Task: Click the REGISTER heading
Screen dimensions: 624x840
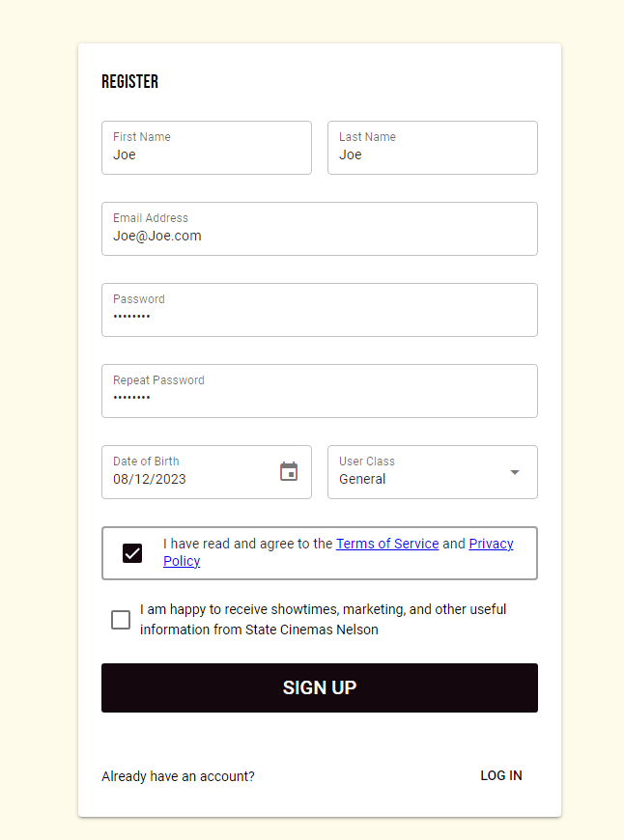Action: [x=129, y=82]
